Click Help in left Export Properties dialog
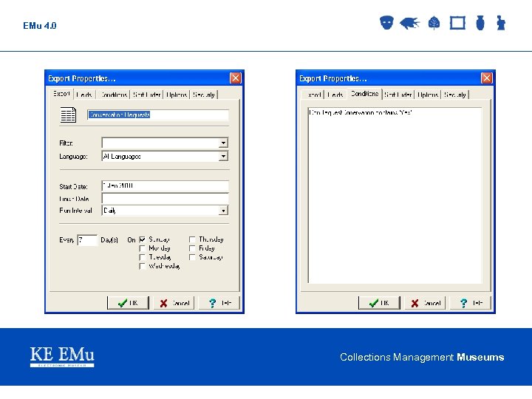This screenshot has height=399, width=532. (219, 303)
